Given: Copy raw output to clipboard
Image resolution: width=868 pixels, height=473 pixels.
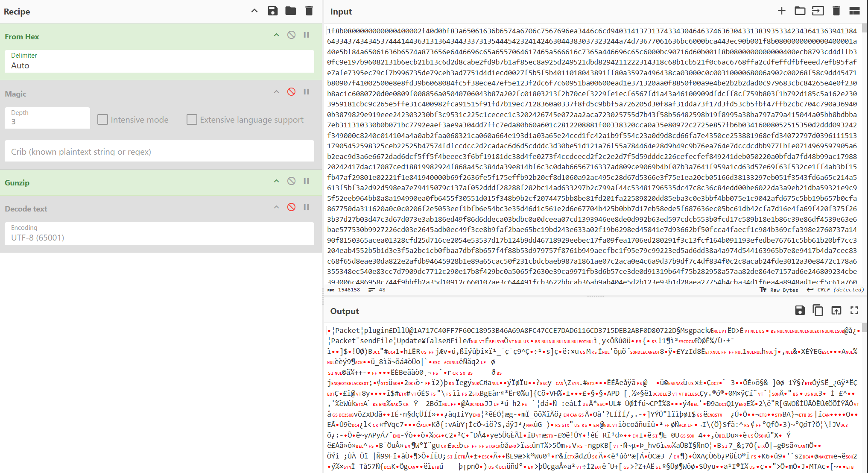Looking at the screenshot, I should (x=818, y=311).
